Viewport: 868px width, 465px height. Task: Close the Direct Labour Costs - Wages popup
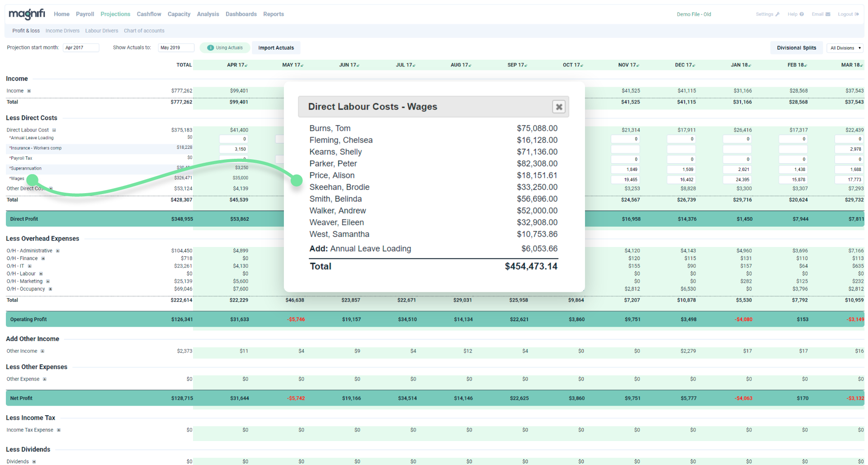click(559, 107)
